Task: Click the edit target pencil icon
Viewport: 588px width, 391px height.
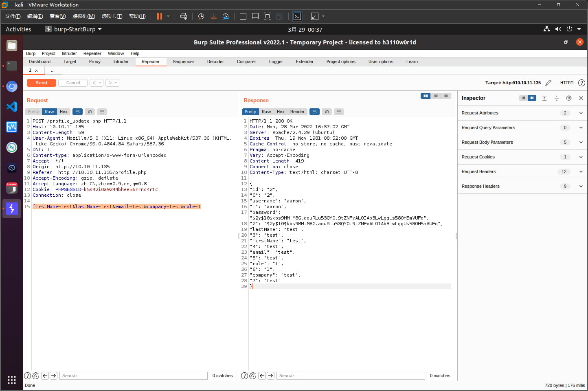Action: (548, 83)
